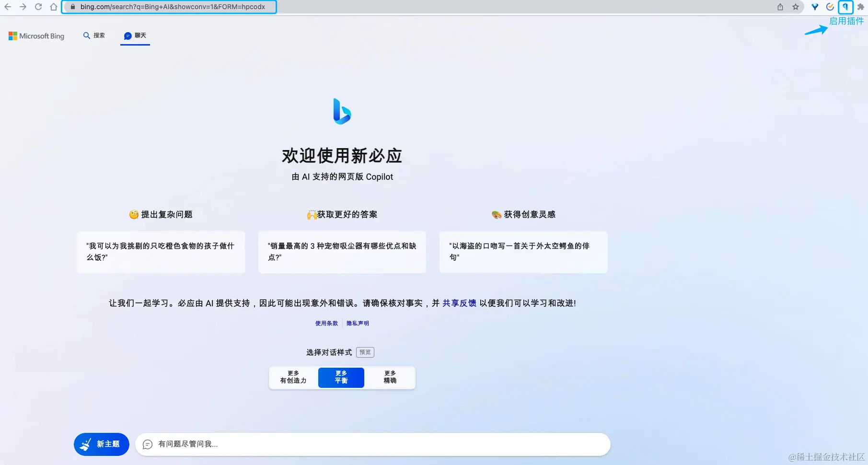Open the 共享反馈 feedback link

459,303
